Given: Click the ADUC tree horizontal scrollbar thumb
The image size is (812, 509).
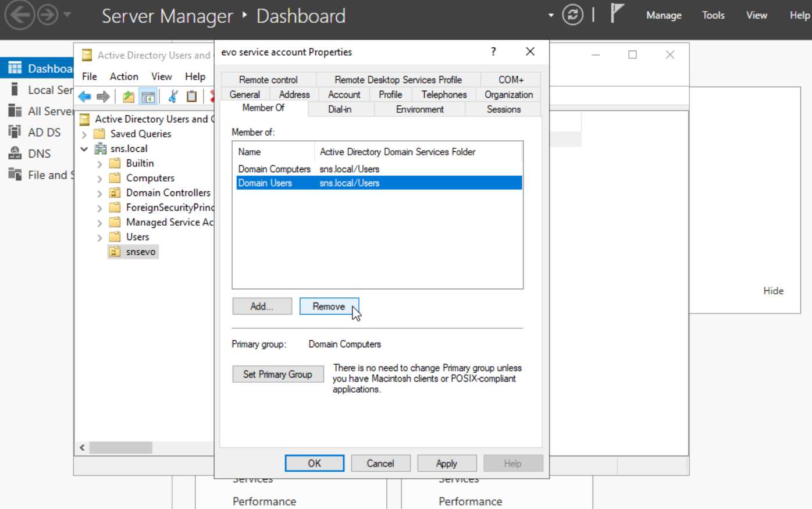Looking at the screenshot, I should (121, 447).
